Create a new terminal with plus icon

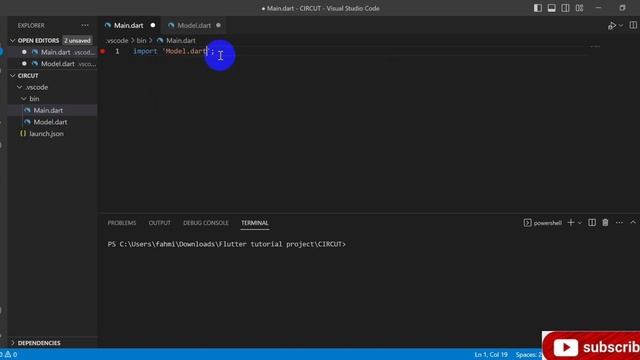pyautogui.click(x=571, y=222)
